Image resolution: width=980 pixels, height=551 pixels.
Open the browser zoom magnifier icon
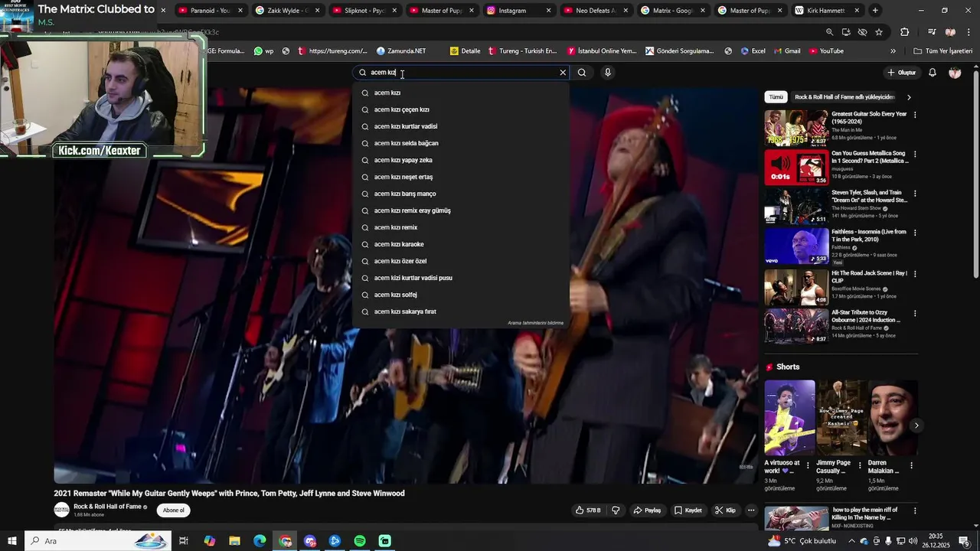(829, 32)
